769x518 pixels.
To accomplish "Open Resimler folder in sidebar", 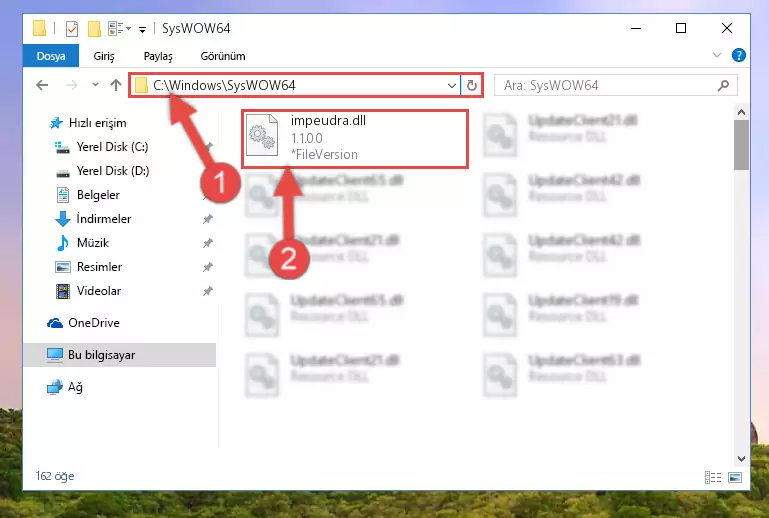I will click(99, 267).
